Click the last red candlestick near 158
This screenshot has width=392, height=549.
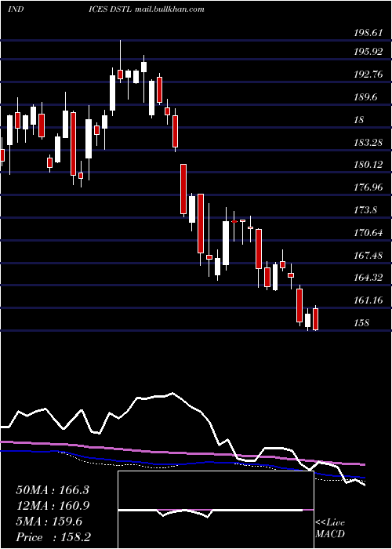click(x=316, y=319)
